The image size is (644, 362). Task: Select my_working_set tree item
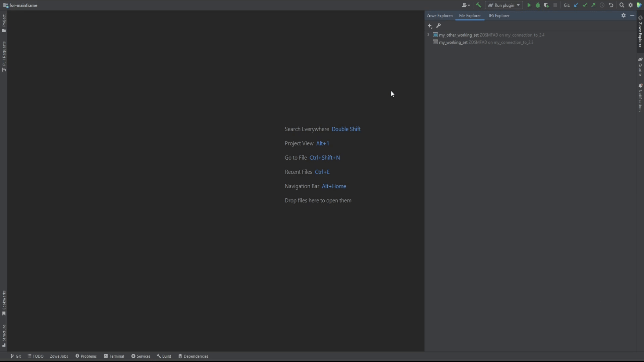pos(453,43)
